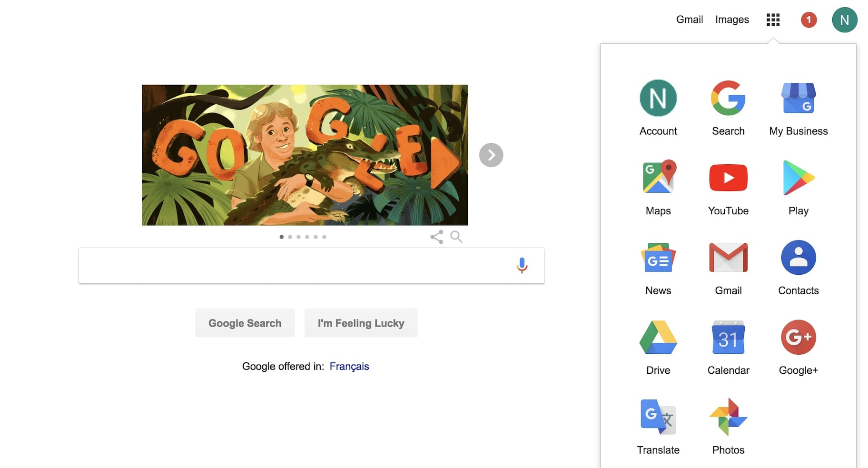Open Google Photos pinwheel icon
The image size is (868, 468).
(728, 417)
